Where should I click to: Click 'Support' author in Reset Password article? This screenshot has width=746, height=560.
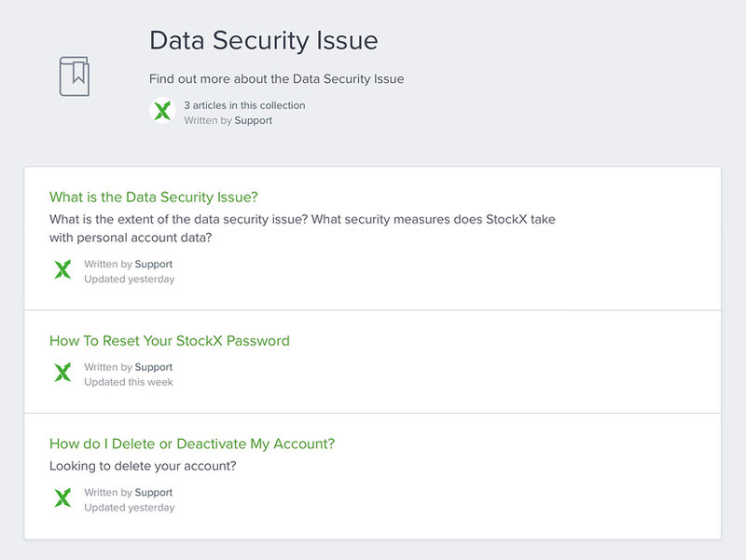point(154,367)
